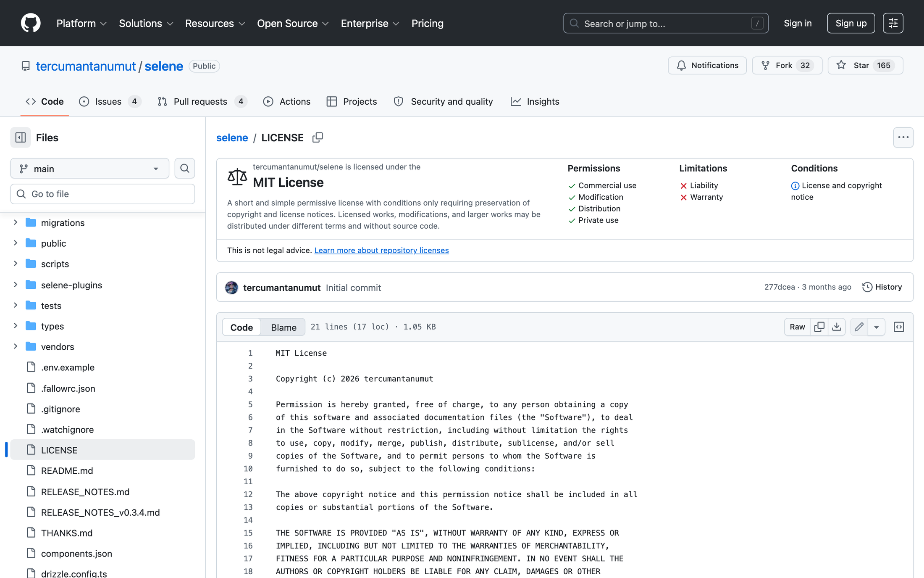Click the MIT License scales icon
Viewport: 924px width, 578px height.
237,177
